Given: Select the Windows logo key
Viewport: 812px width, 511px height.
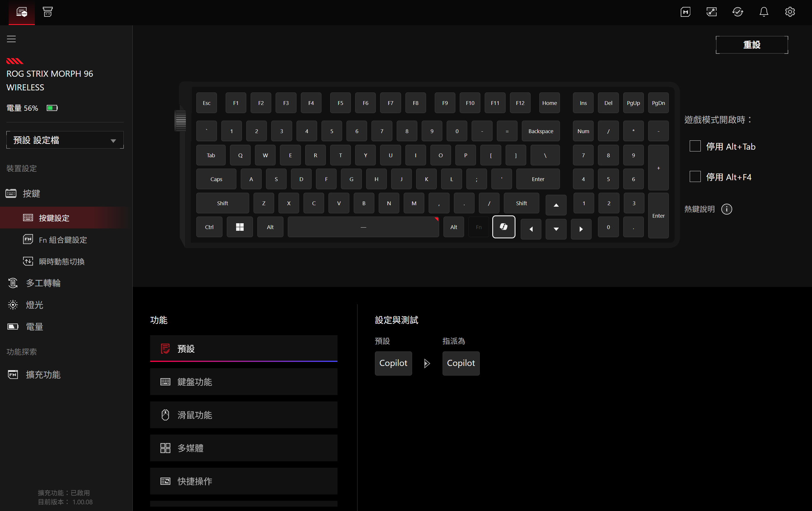Looking at the screenshot, I should click(x=239, y=227).
